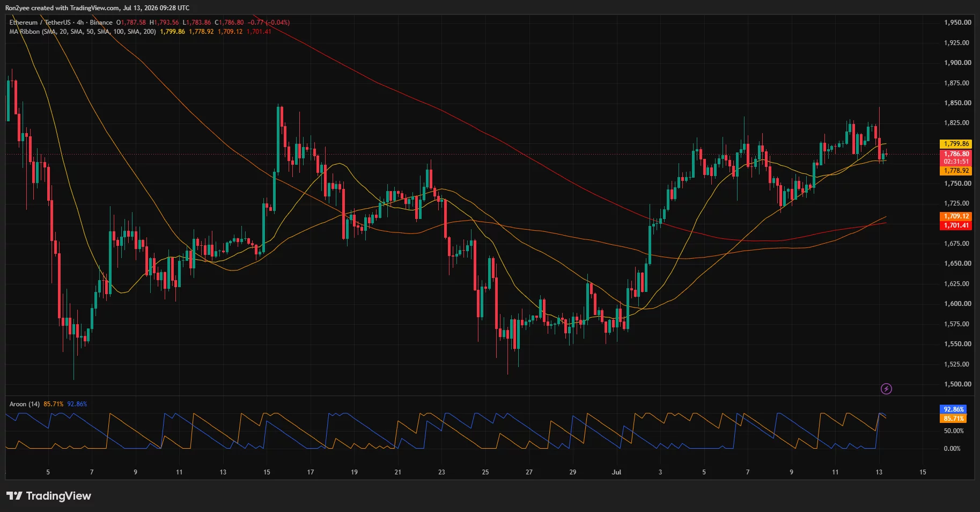Click the C1,786.80 close value in header
The image size is (980, 512).
[229, 23]
